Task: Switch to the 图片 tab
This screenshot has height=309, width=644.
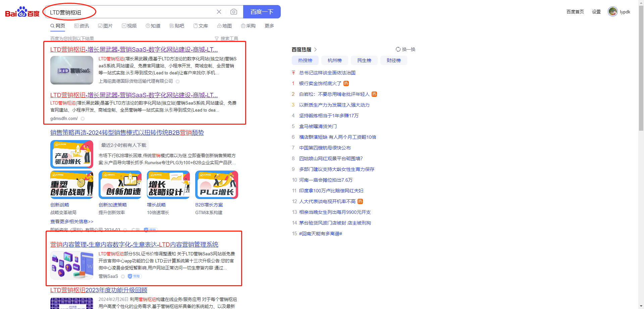Action: tap(105, 26)
